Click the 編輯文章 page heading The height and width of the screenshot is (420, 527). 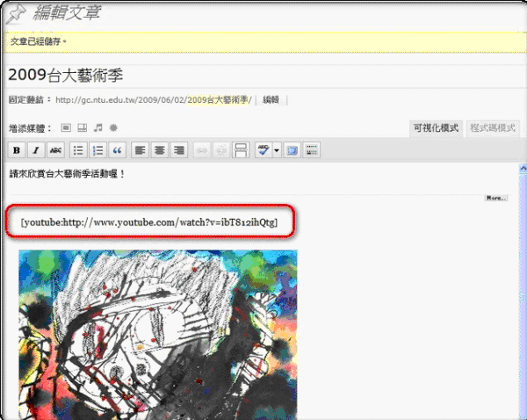tap(67, 13)
